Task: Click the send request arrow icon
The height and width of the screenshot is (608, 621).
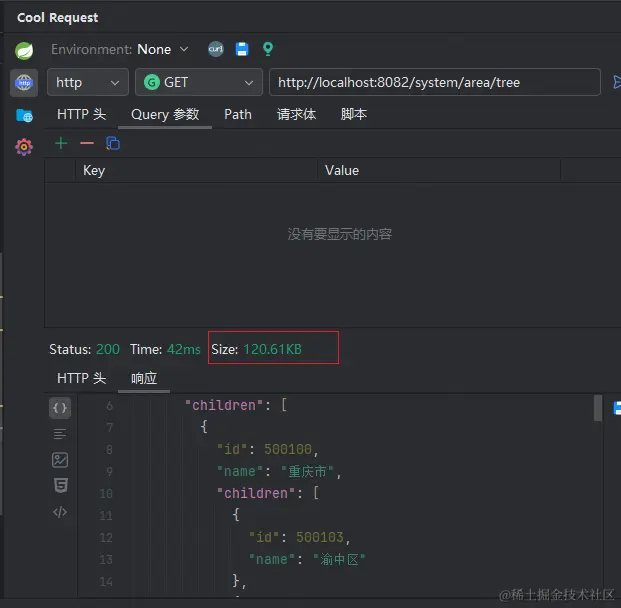Action: [x=617, y=82]
